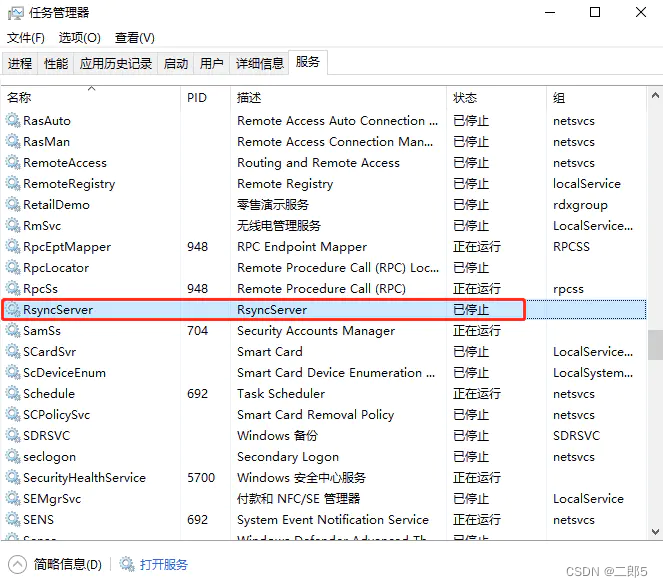Click the vertical scrollbar thumb
Image resolution: width=663 pixels, height=587 pixels.
[x=655, y=345]
